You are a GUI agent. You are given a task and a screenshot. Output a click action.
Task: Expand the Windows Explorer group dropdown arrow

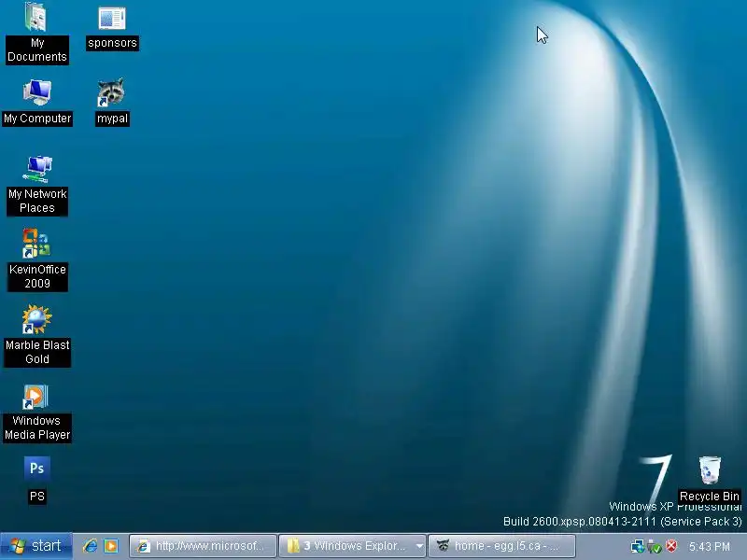419,546
